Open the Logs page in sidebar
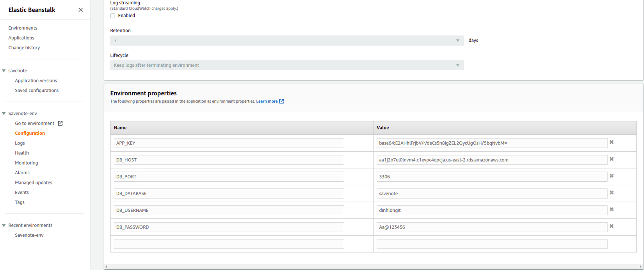 [20, 143]
